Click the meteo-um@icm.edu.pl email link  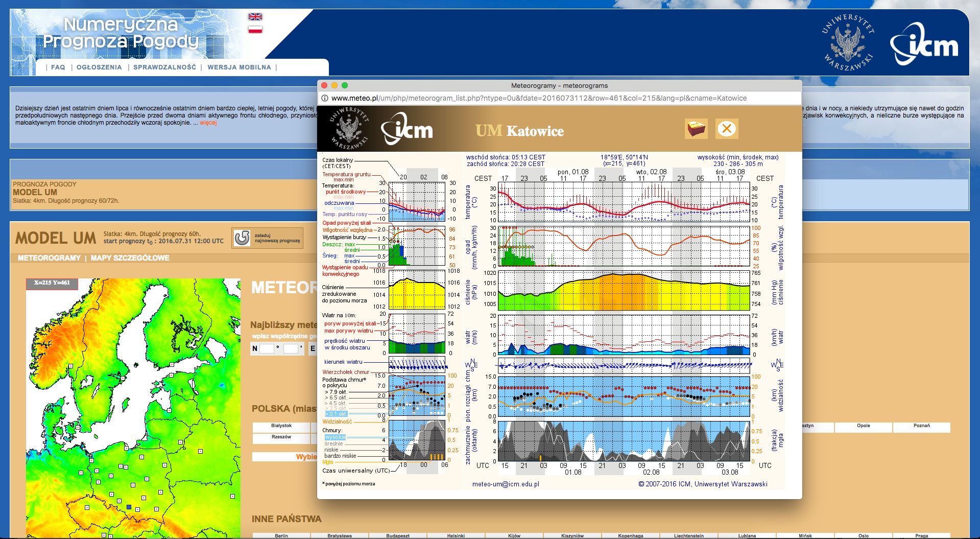pos(506,484)
